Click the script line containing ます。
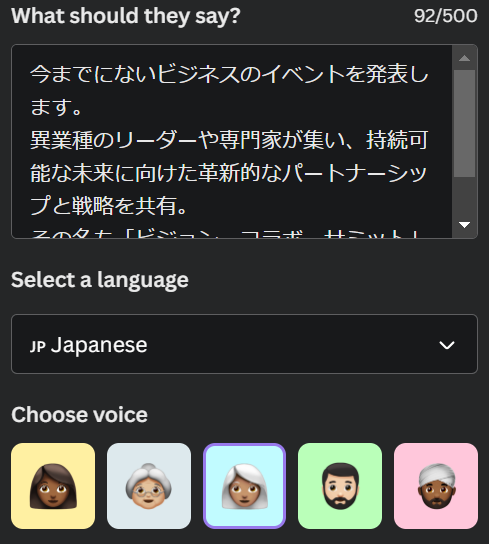This screenshot has width=489, height=544. coord(56,107)
